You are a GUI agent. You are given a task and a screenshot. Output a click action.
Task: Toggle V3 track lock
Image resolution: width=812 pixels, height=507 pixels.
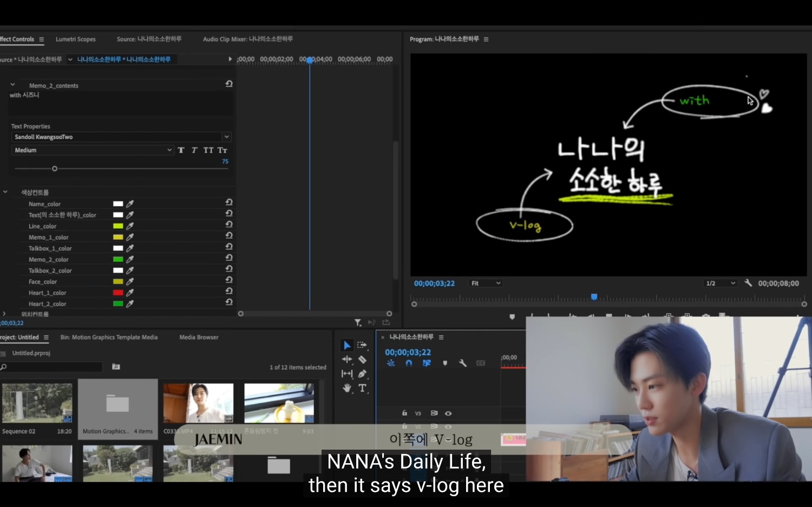tap(404, 413)
